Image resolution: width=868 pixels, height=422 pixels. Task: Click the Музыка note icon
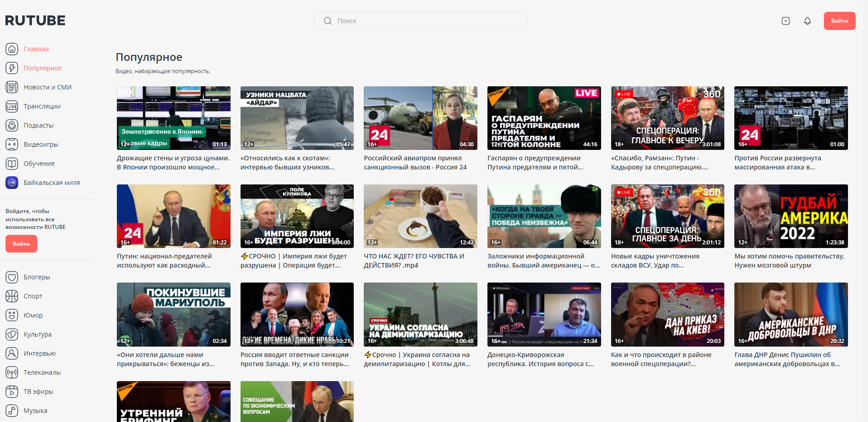[12, 411]
